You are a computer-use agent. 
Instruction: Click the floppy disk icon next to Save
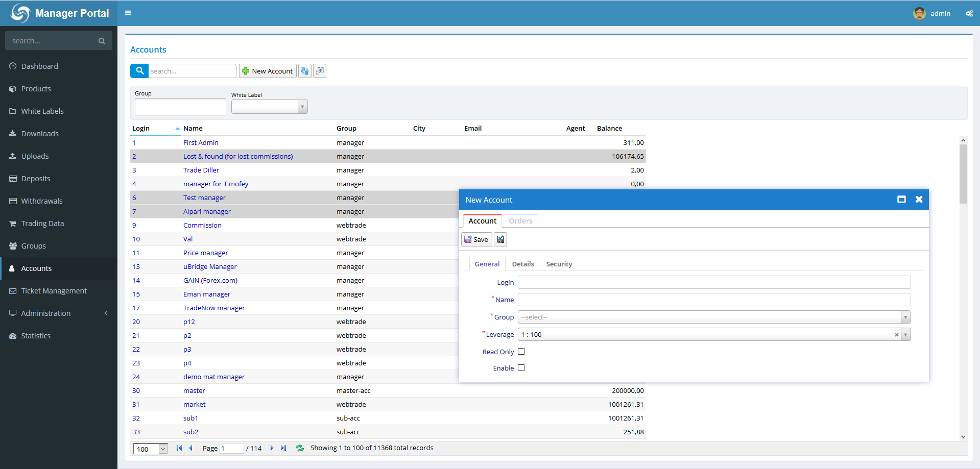click(x=500, y=239)
